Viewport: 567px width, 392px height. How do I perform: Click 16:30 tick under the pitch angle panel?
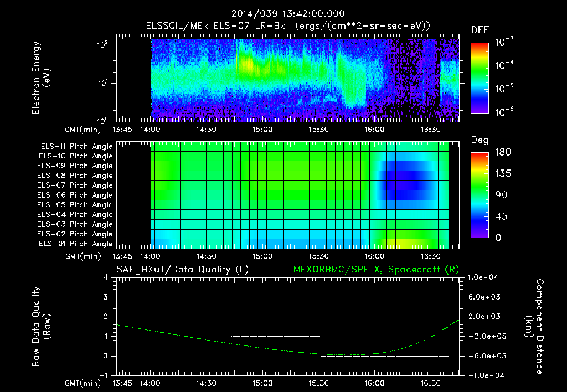pyautogui.click(x=430, y=256)
